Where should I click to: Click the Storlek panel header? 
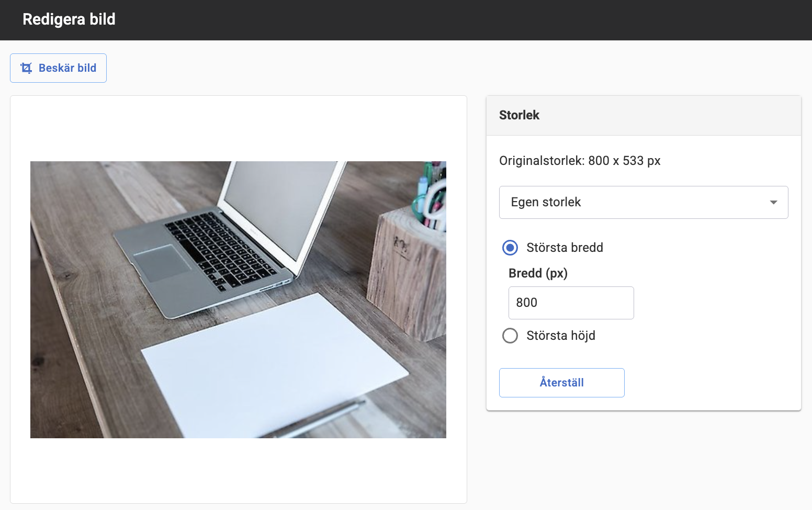(x=644, y=115)
